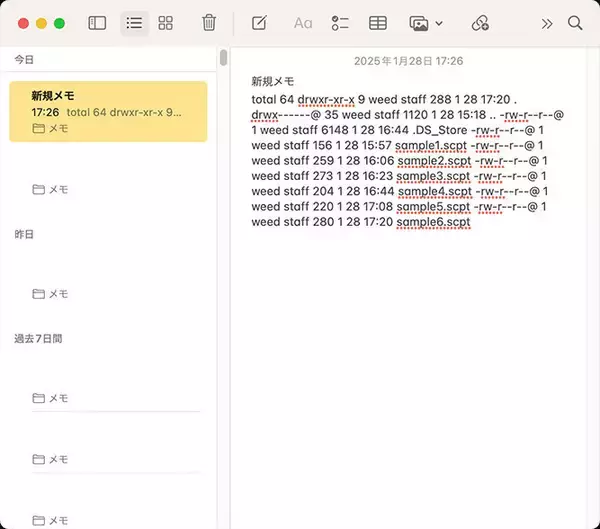
Task: Click the 過去7日間 section header
Action: (38, 339)
